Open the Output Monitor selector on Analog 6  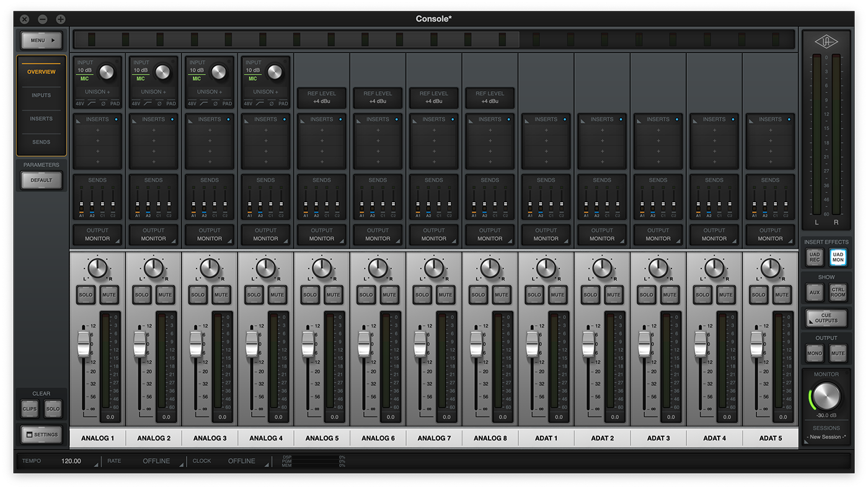[x=378, y=235]
